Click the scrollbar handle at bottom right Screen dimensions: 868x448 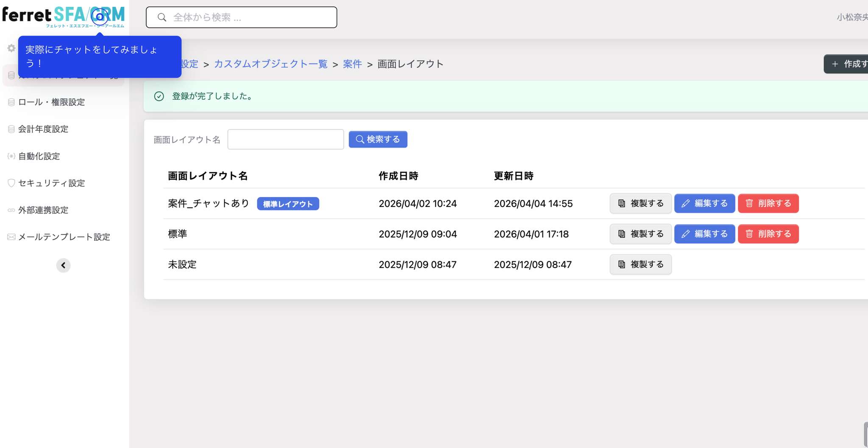point(865,434)
